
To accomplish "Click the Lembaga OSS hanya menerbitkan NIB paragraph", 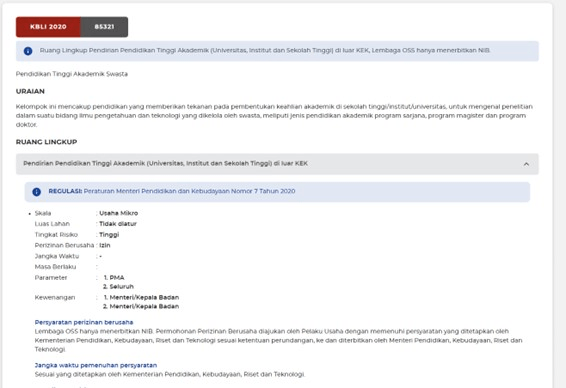I will (278, 340).
